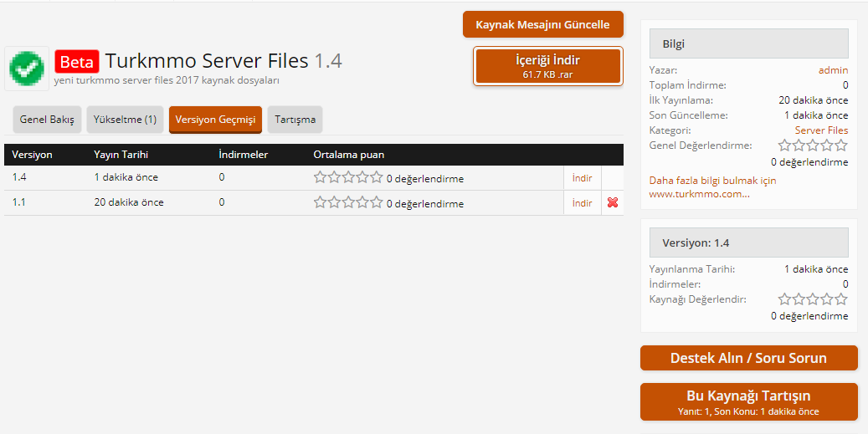Open the Genel Bakış tab
Screen dimensions: 868x434
[x=47, y=120]
